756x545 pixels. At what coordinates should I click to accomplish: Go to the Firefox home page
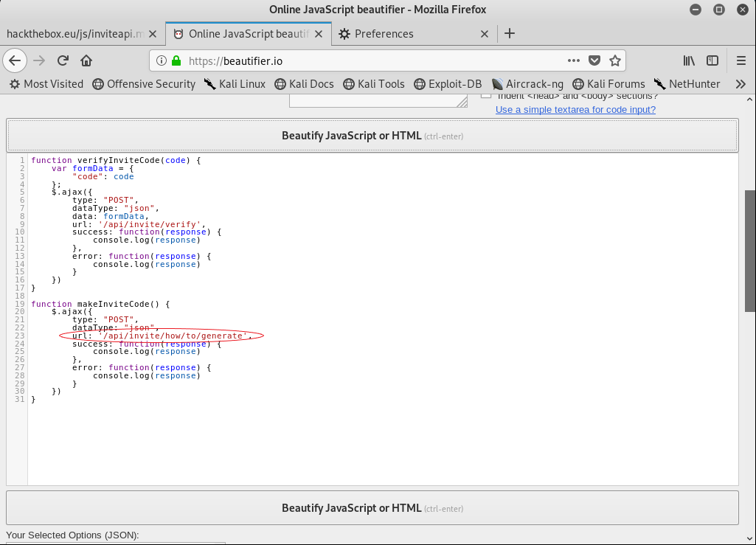coord(86,60)
